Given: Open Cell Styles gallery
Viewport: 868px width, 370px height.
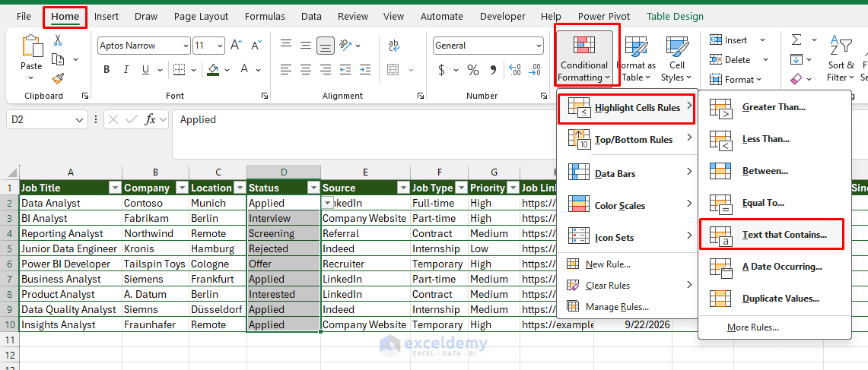Looking at the screenshot, I should (676, 59).
